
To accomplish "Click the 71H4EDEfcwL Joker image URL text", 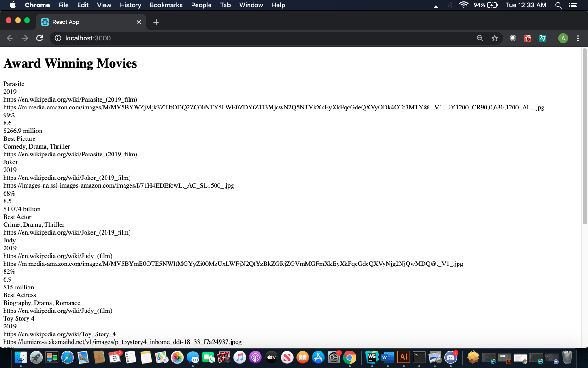I will 119,185.
